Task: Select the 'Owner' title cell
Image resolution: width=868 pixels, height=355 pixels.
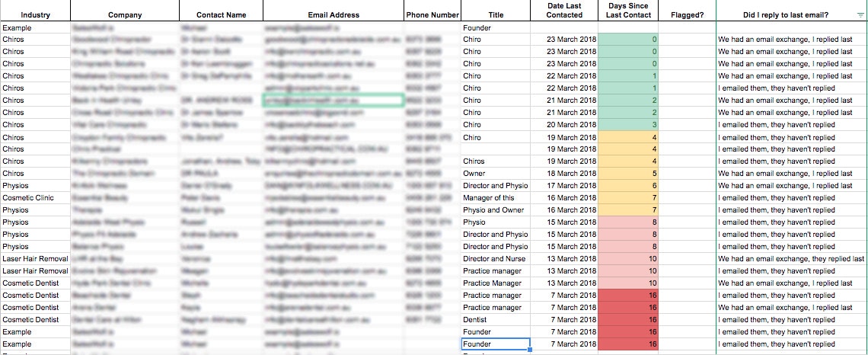Action: pyautogui.click(x=496, y=174)
